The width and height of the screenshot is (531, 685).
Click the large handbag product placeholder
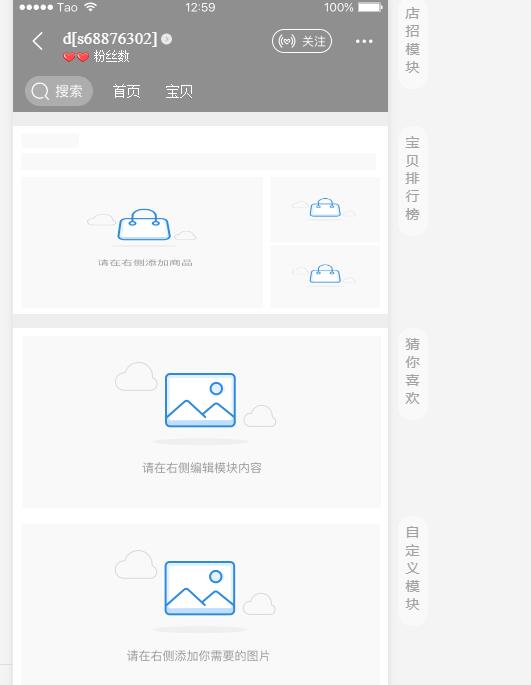(x=142, y=242)
